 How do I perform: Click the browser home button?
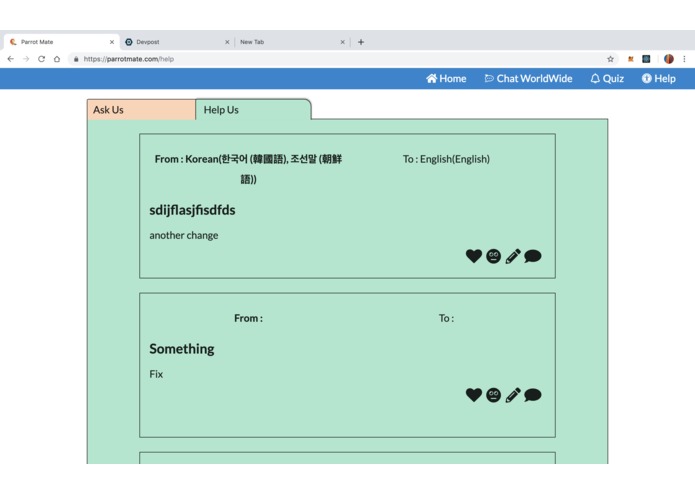click(x=57, y=59)
